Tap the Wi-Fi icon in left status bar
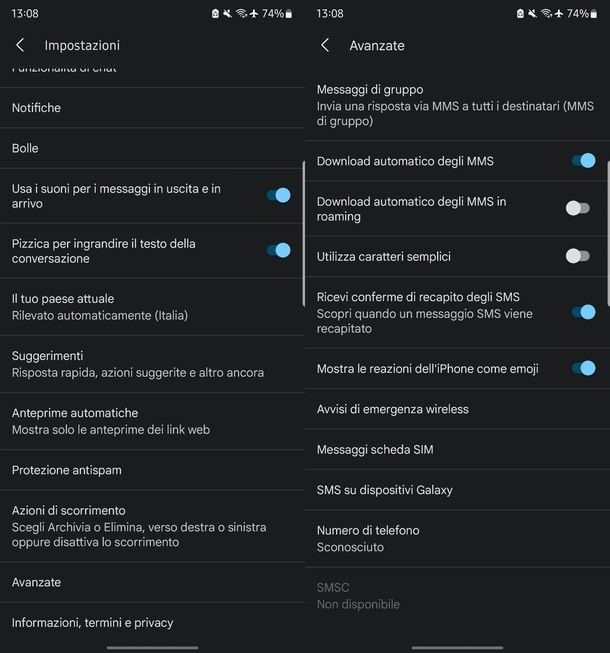 242,14
